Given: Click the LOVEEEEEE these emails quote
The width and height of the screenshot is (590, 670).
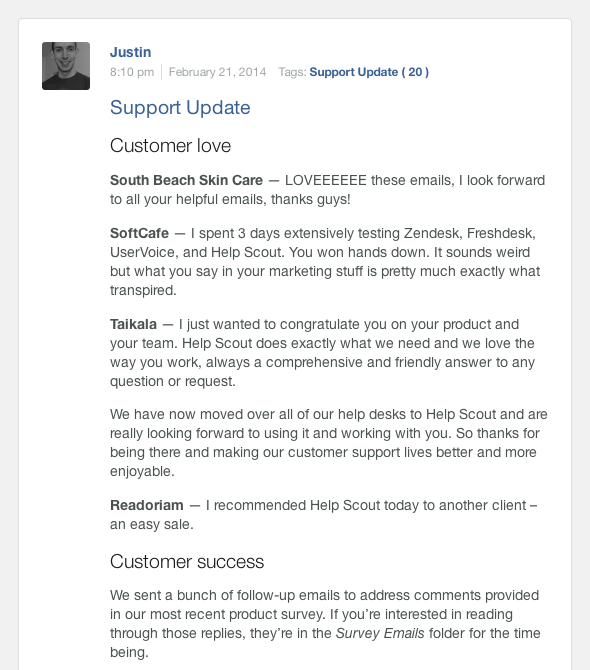Looking at the screenshot, I should point(327,190).
